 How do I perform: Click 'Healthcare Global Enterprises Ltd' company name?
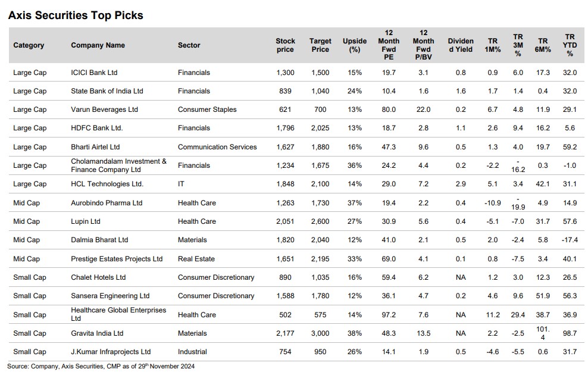[x=118, y=314]
